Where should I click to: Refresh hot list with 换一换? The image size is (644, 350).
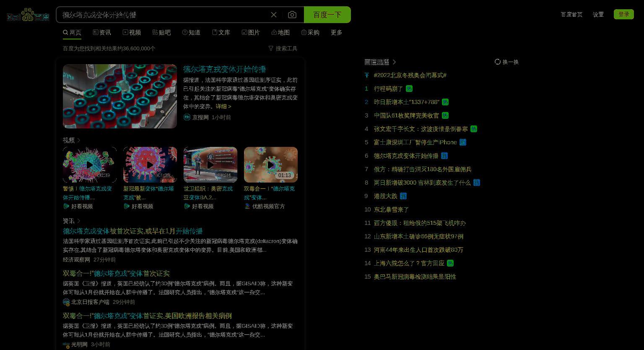[x=506, y=62]
